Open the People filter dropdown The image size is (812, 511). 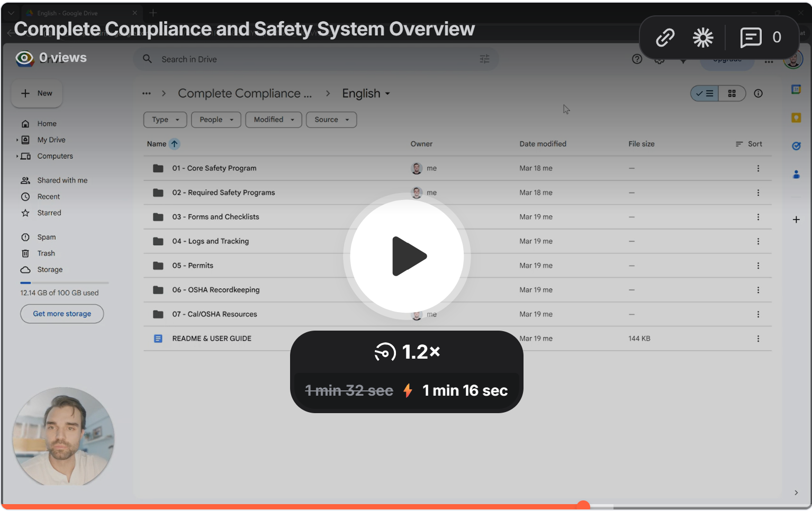tap(216, 120)
